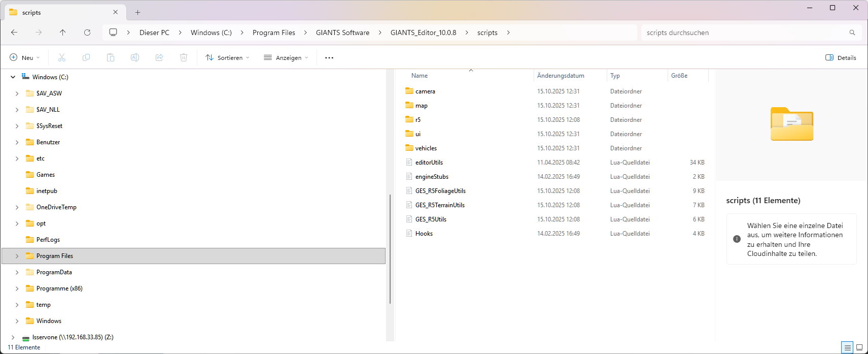Select the editorUtils Lua file
The height and width of the screenshot is (354, 868).
pyautogui.click(x=429, y=163)
